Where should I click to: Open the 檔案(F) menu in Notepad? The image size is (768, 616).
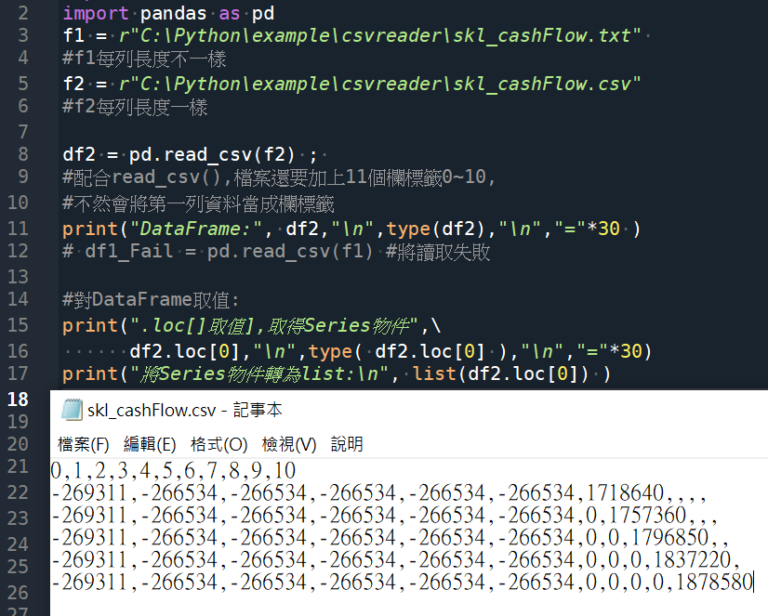(83, 445)
